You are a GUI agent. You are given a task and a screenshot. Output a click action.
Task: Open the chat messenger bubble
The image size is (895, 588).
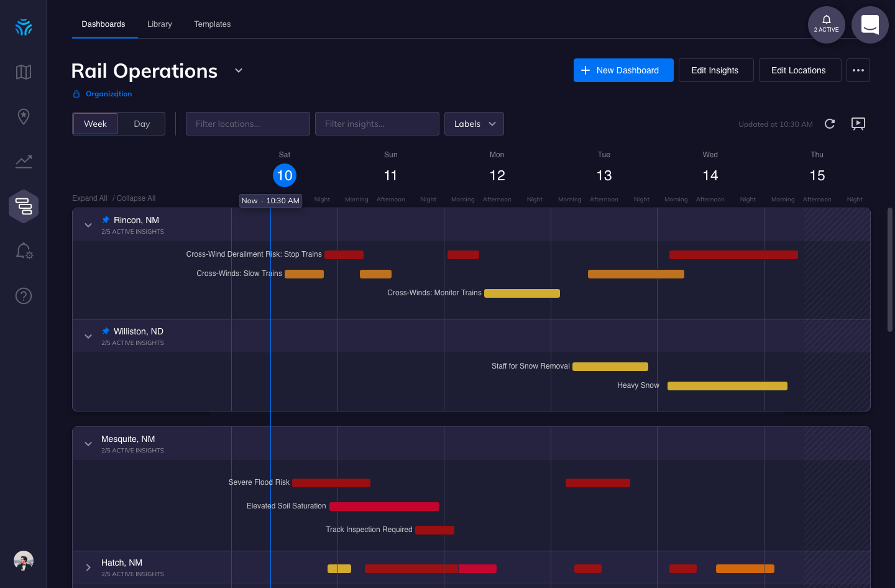[x=870, y=25]
